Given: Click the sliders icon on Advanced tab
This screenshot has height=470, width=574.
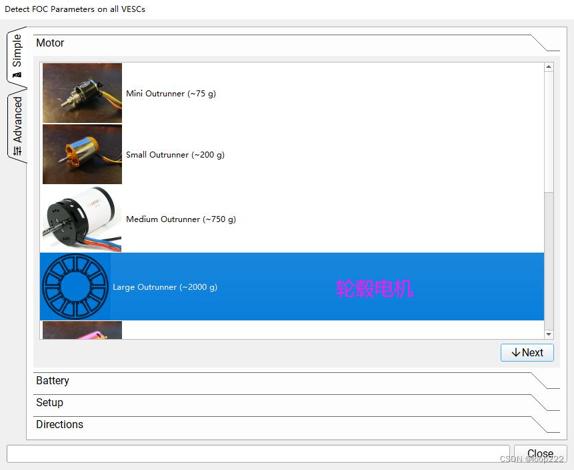Looking at the screenshot, I should tap(18, 150).
